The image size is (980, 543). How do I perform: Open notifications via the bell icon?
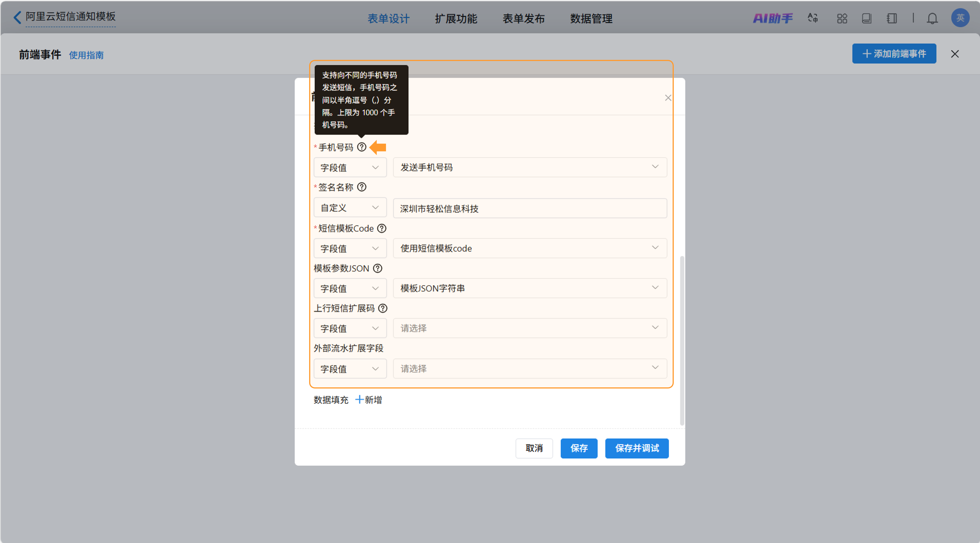click(x=932, y=18)
